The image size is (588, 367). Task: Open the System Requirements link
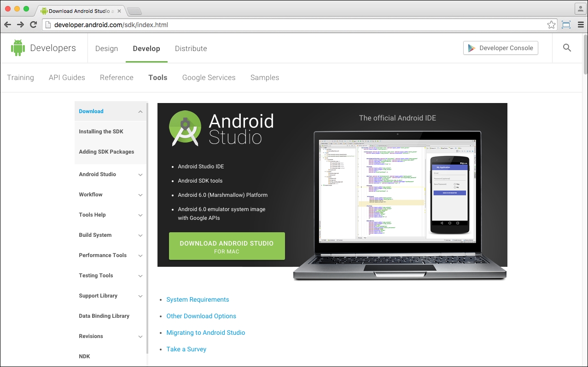click(x=198, y=299)
